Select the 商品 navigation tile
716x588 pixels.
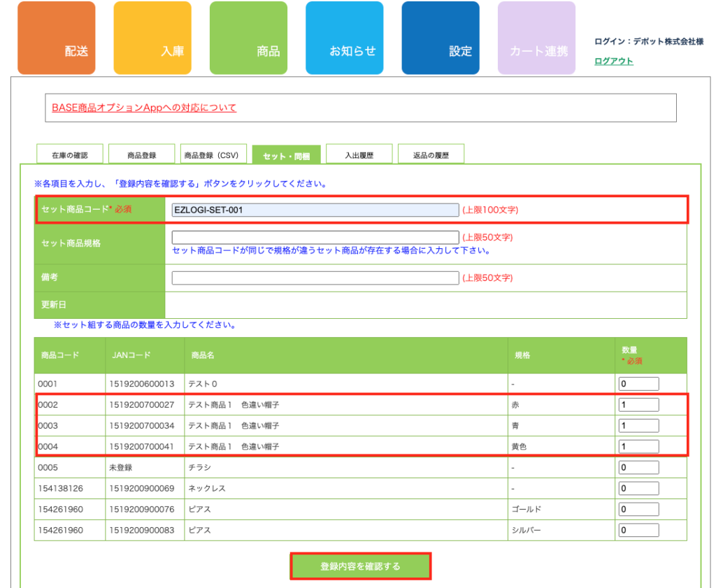(x=248, y=38)
